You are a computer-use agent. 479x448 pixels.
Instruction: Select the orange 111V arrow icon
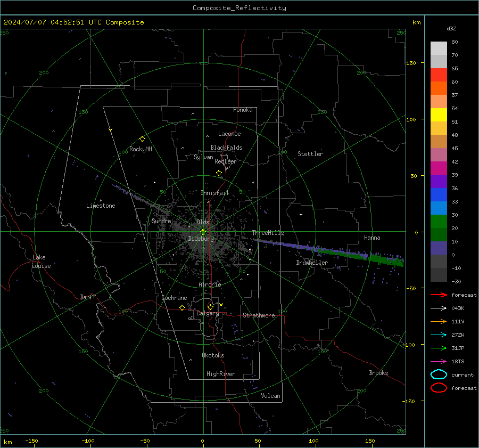(x=439, y=321)
